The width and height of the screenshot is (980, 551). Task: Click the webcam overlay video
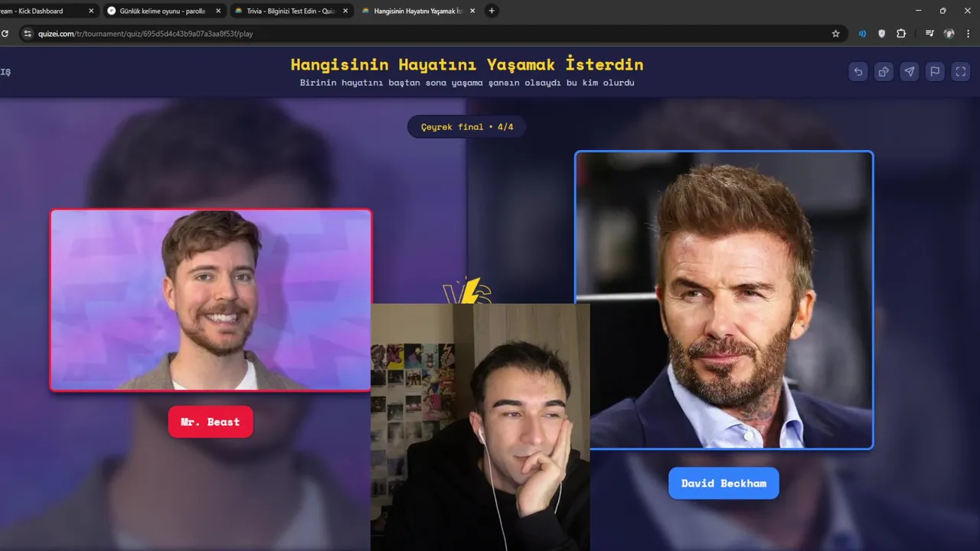point(480,427)
